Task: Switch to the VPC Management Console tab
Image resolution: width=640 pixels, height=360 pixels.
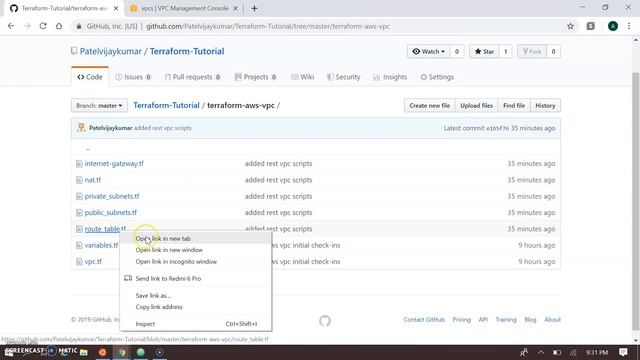Action: point(184,8)
